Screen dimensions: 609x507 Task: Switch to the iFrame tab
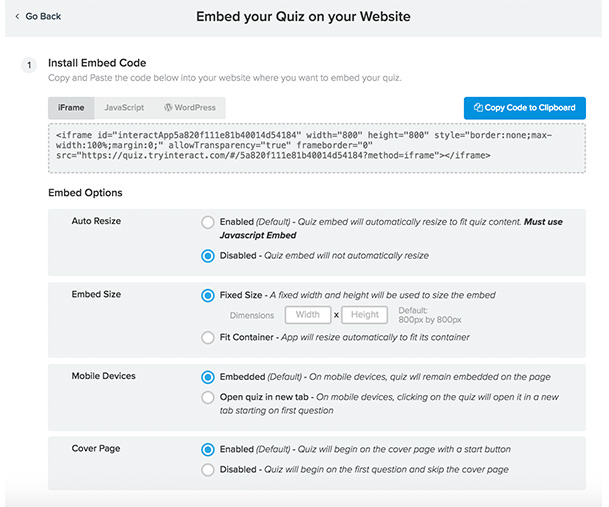point(71,107)
